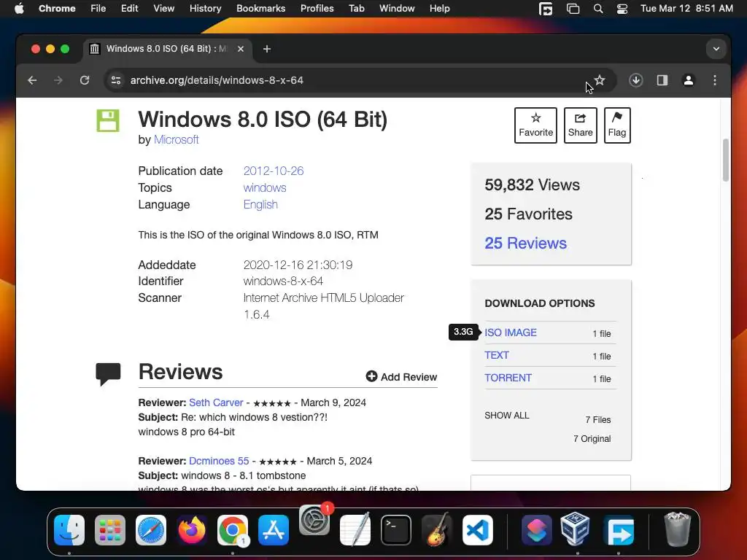Reload the archive.org page

(x=85, y=80)
